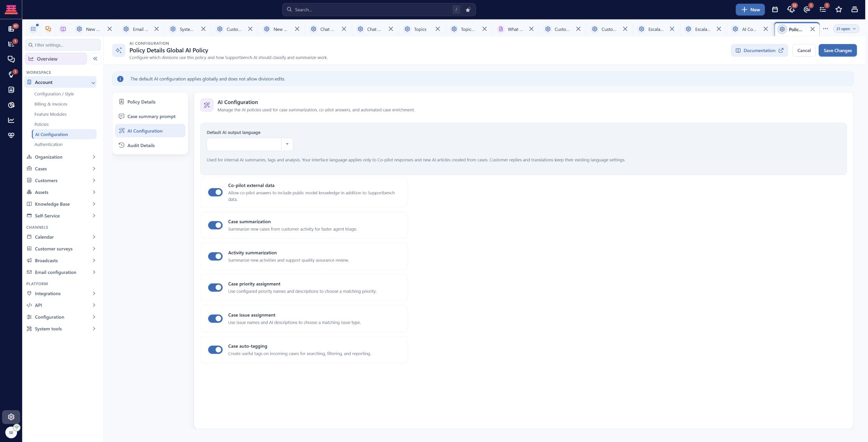Click the Filter settings input

click(63, 45)
